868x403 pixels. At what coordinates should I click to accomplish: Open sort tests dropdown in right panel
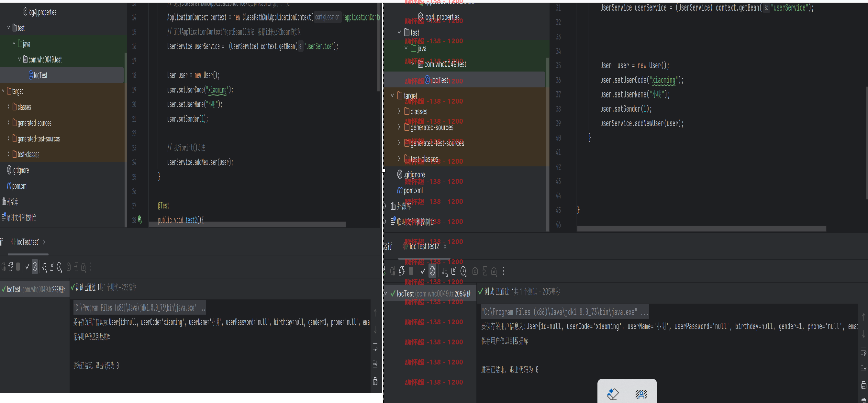click(x=444, y=272)
